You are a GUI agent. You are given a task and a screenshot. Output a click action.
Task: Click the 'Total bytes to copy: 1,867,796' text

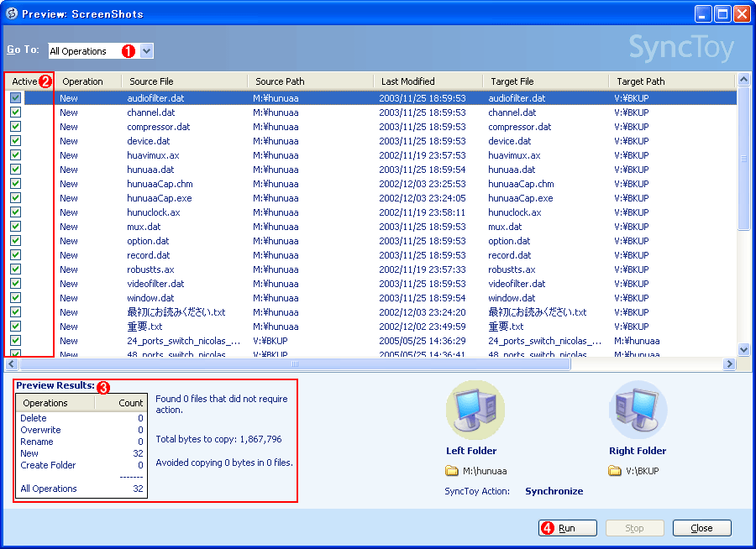coord(219,439)
